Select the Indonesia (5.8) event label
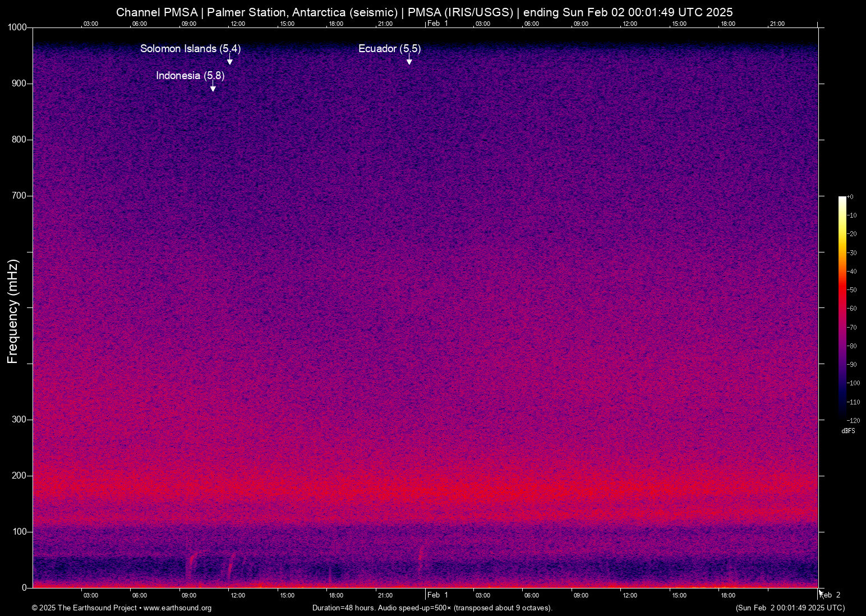This screenshot has height=616, width=866. (x=190, y=76)
